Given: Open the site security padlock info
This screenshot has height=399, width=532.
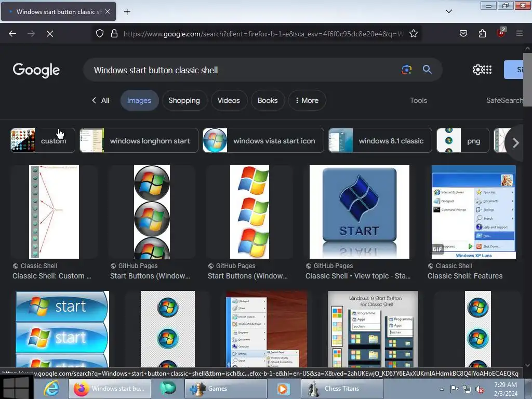Looking at the screenshot, I should pyautogui.click(x=114, y=34).
